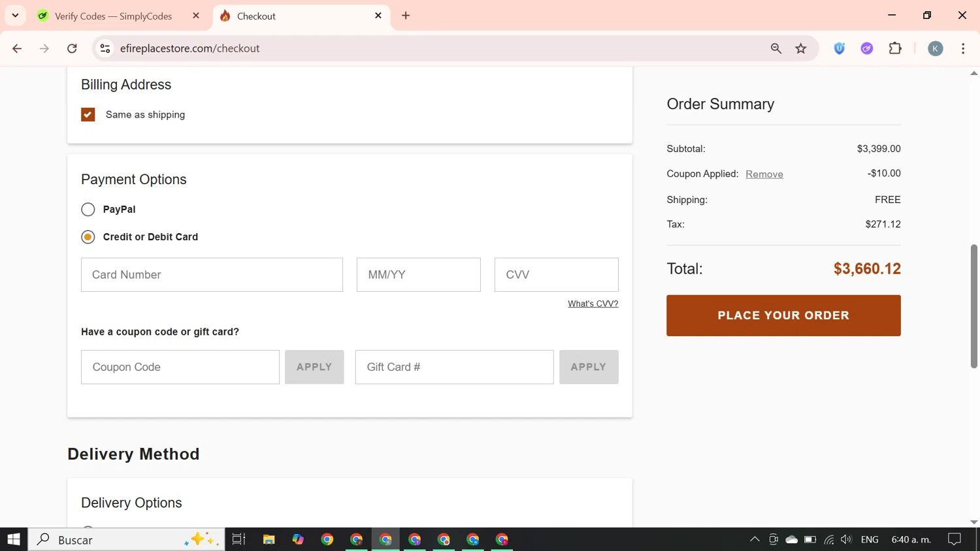Click the tax amount $271.12

(883, 225)
